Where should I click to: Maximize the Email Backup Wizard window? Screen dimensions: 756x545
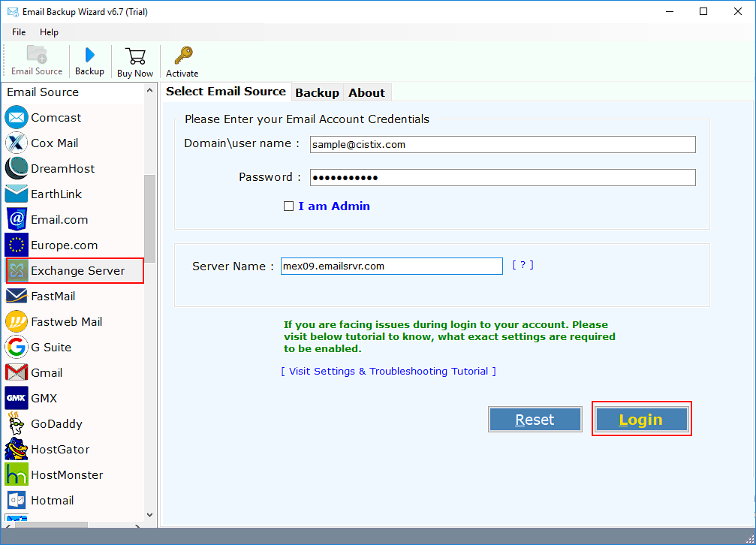coord(703,11)
